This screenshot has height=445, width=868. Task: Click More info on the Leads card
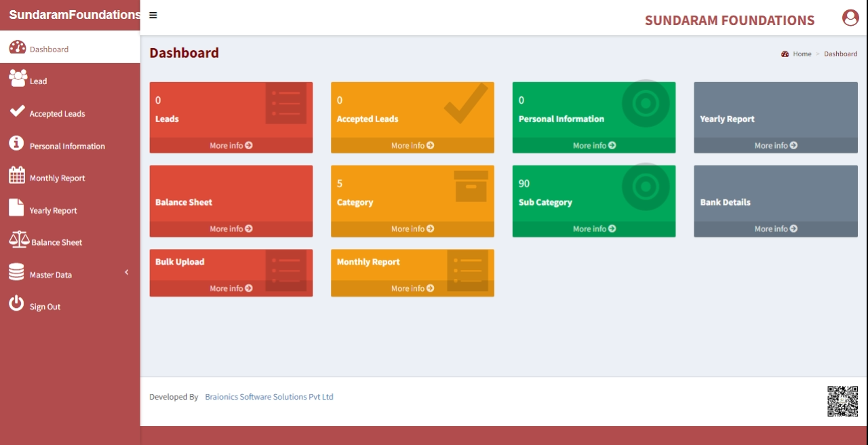click(231, 145)
